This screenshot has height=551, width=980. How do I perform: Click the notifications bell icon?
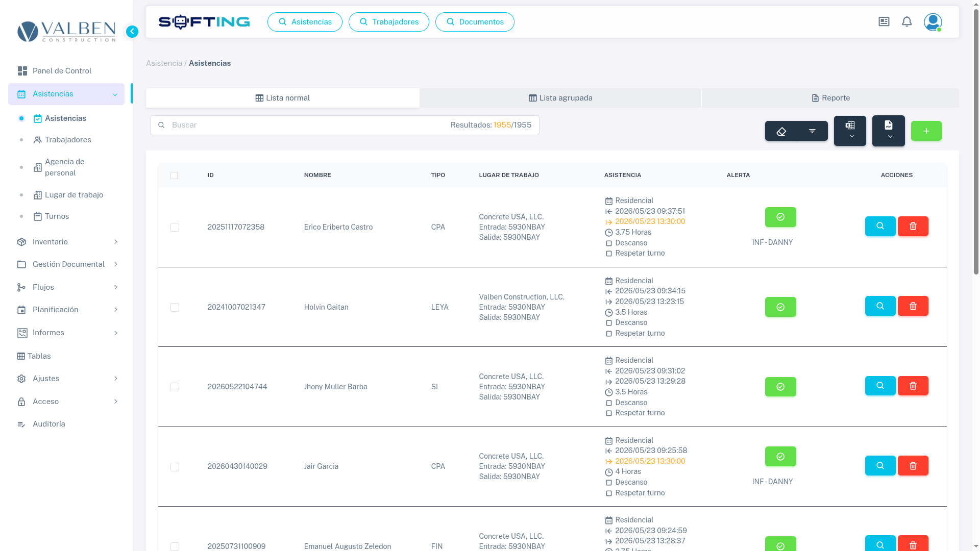click(x=906, y=21)
